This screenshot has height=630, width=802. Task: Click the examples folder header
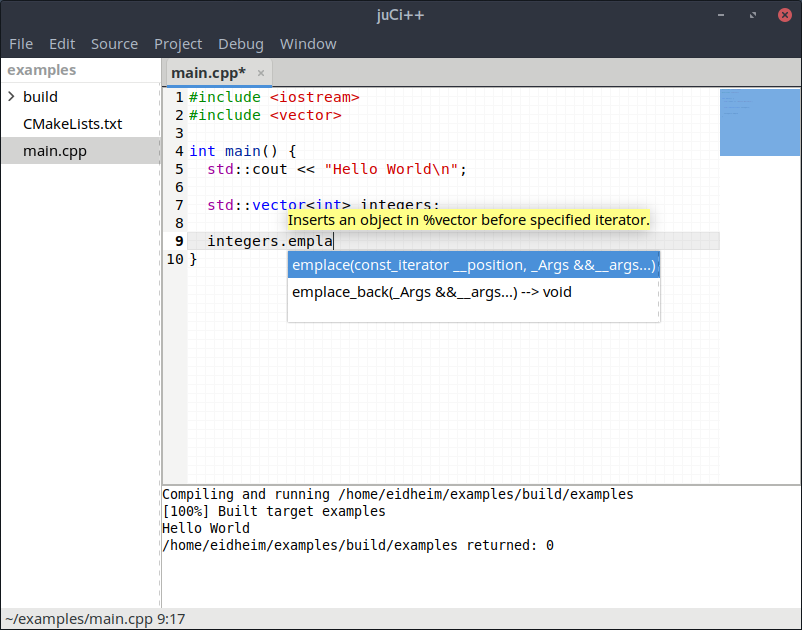coord(42,70)
